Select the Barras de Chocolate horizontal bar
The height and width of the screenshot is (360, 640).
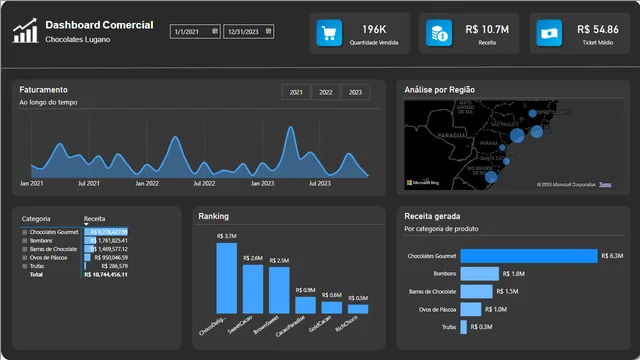pos(476,291)
